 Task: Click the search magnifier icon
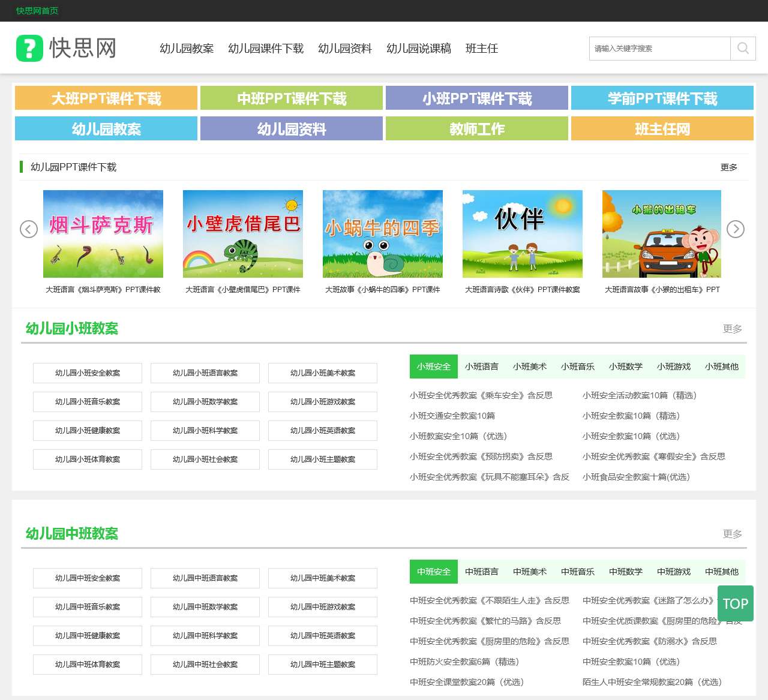743,49
